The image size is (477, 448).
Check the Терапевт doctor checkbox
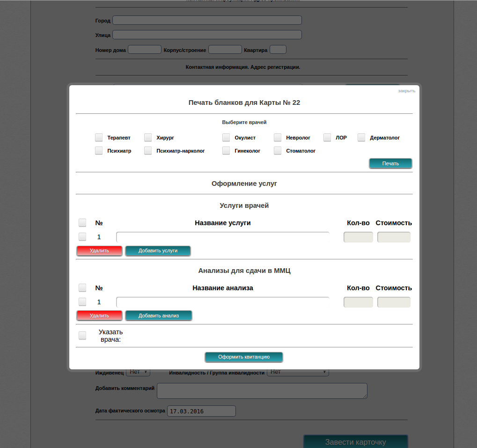coord(99,138)
